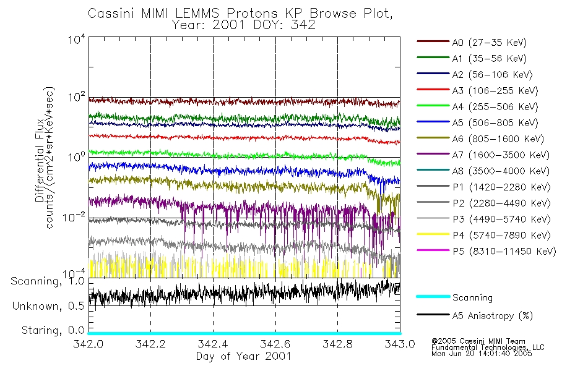This screenshot has width=588, height=371.
Task: Click the blue A5 legend line
Action: click(433, 121)
